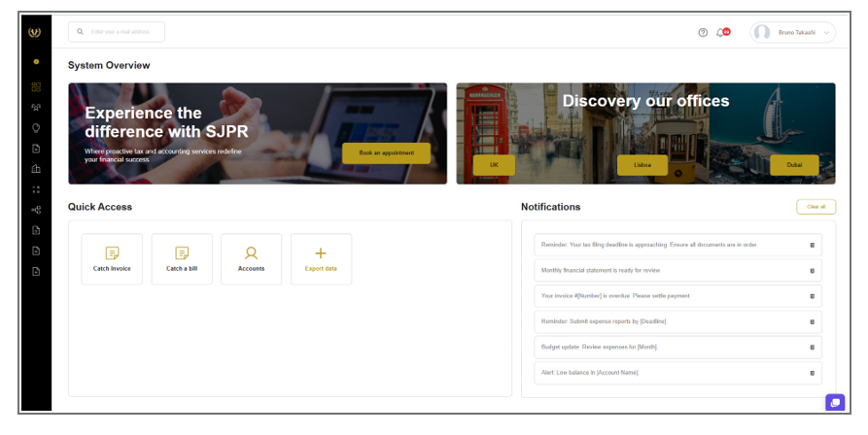The image size is (868, 435).
Task: Select the Dubai office button
Action: point(794,165)
